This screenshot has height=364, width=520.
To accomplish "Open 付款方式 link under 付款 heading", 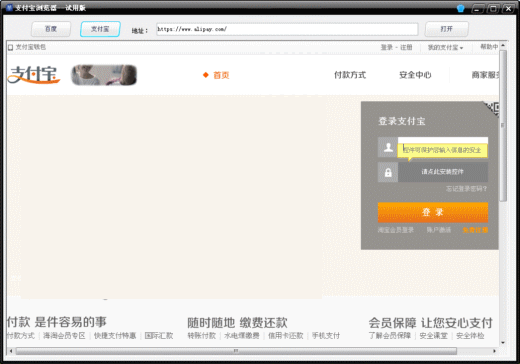I will [21, 335].
